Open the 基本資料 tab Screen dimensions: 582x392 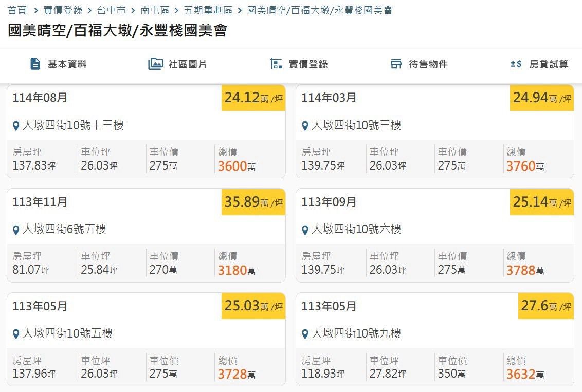pyautogui.click(x=67, y=64)
